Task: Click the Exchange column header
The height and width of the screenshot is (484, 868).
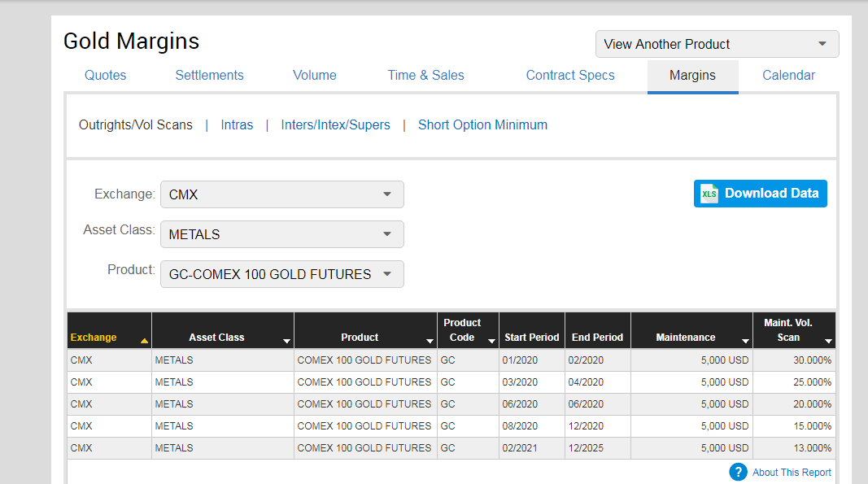Action: coord(110,330)
